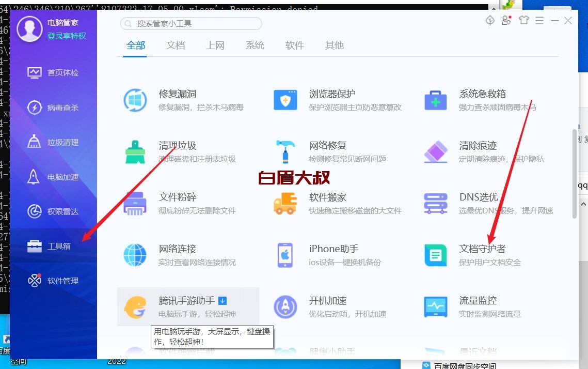Click 百度网盘同步空间 in background window
Viewport: 588px width, 369px height.
tap(465, 365)
